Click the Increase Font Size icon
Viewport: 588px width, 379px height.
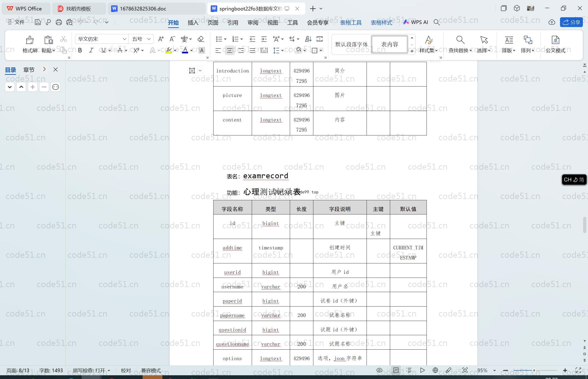[161, 39]
